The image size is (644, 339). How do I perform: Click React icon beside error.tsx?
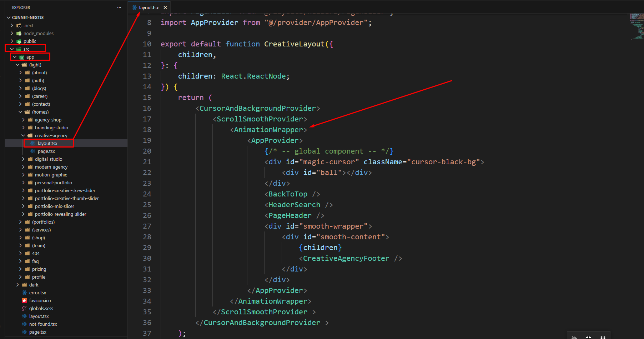[24, 293]
